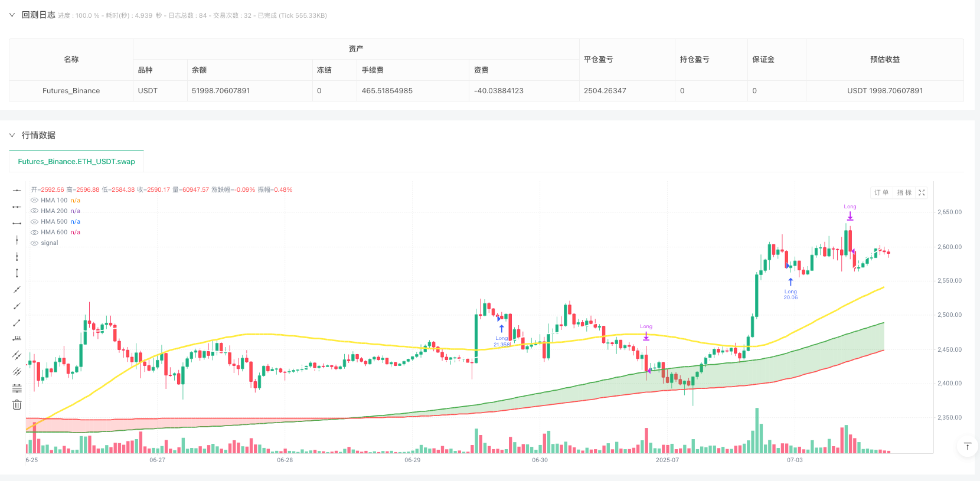Viewport: 980px width, 481px height.
Task: Open the 订单 orders button on chart
Action: click(881, 192)
